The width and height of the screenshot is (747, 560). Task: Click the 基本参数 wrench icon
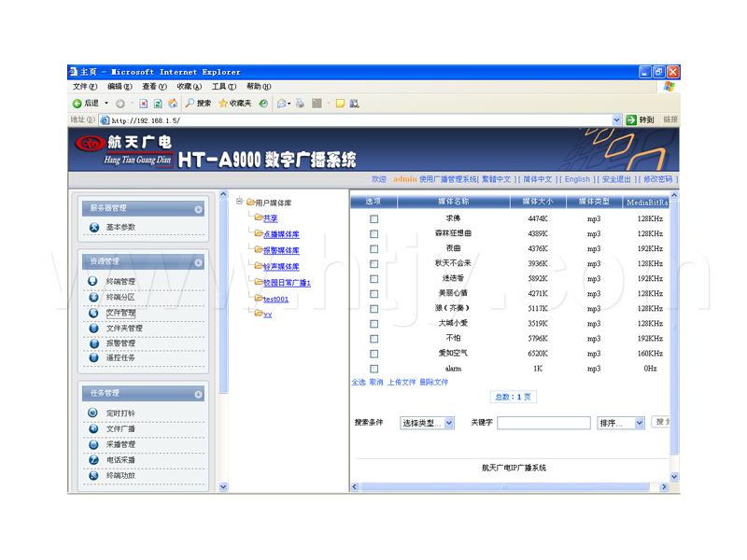point(94,227)
